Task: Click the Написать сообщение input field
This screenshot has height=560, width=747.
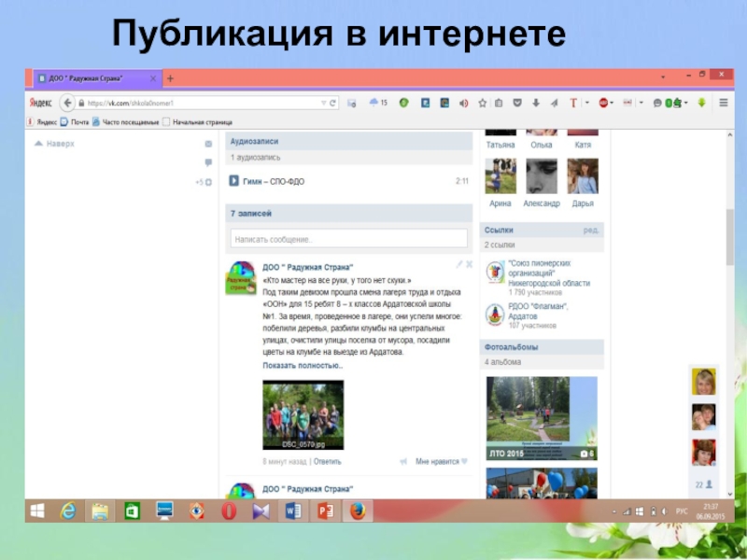Action: point(348,240)
